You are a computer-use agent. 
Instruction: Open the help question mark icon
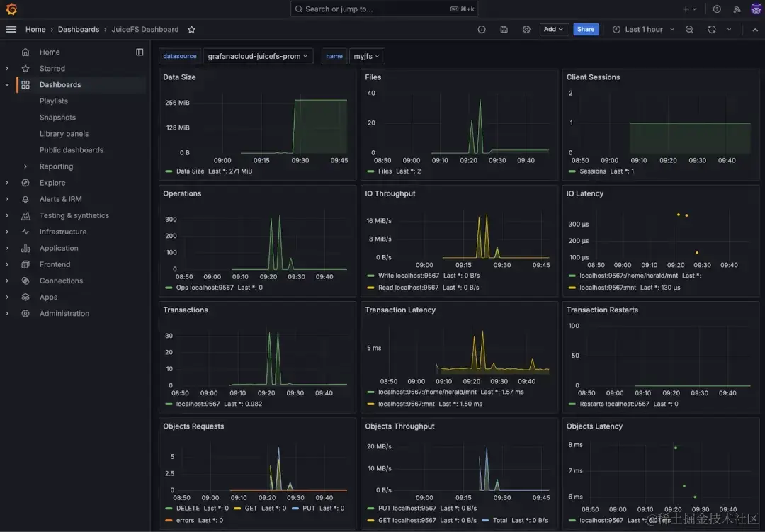(717, 9)
